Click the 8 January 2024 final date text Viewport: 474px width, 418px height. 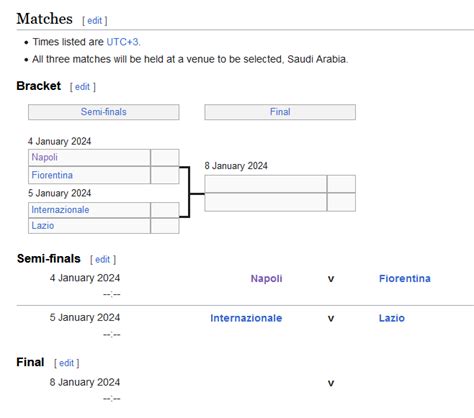(236, 166)
